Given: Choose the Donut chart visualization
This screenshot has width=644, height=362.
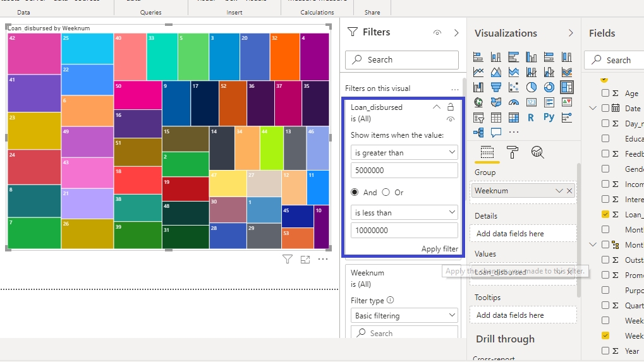Looking at the screenshot, I should tap(549, 87).
